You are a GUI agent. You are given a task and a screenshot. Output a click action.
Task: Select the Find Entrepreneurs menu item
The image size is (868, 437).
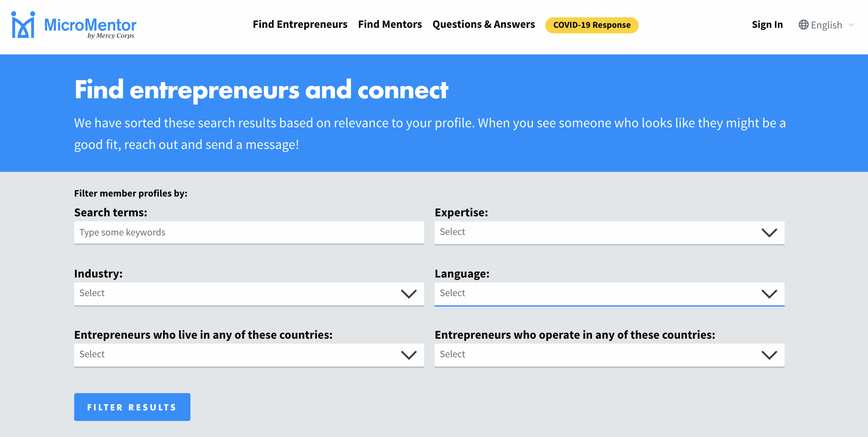(x=300, y=24)
